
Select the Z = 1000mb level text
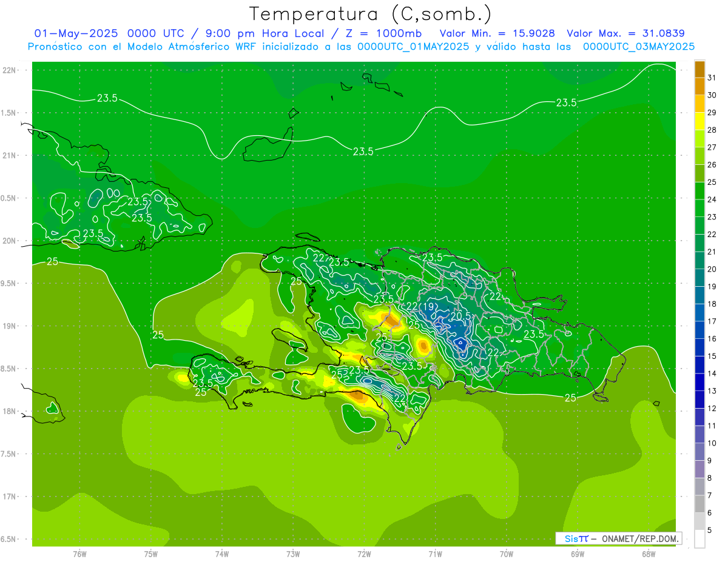384,33
